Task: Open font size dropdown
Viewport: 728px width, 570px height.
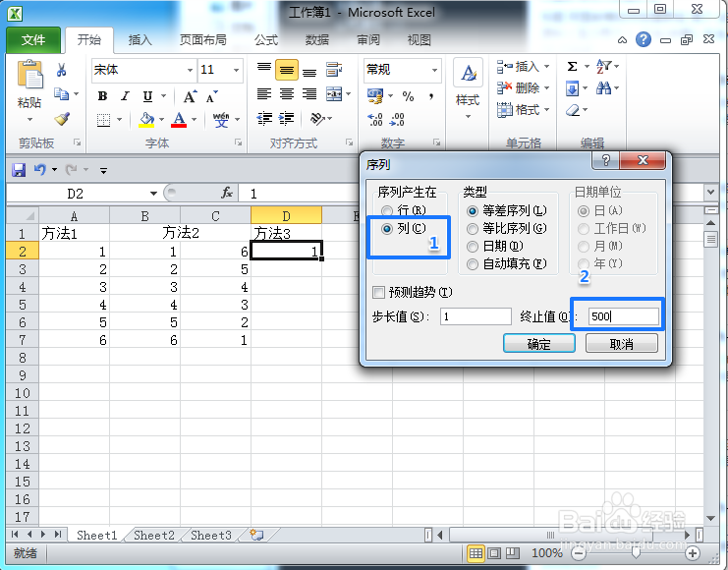Action: click(237, 70)
